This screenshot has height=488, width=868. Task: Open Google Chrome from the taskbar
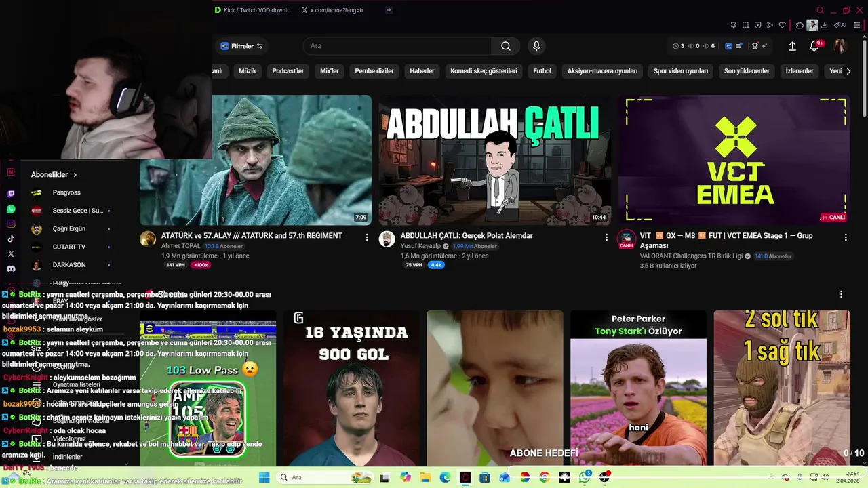tap(545, 477)
